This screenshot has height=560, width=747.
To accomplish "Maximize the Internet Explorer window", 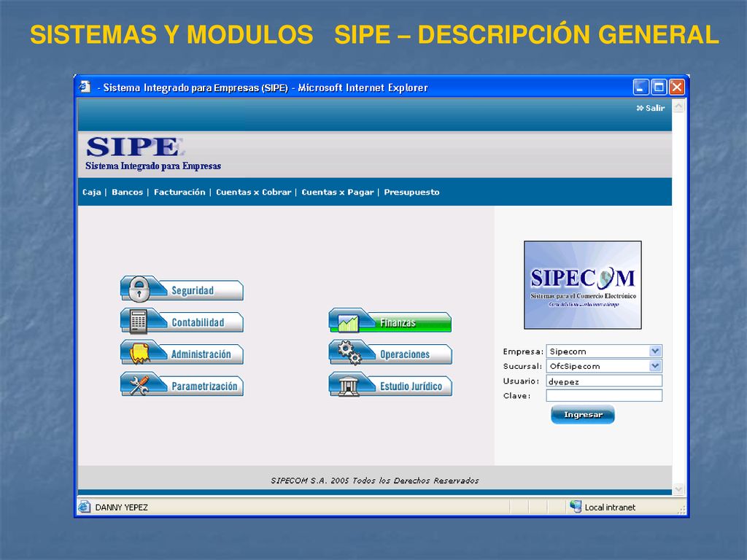I will (659, 87).
